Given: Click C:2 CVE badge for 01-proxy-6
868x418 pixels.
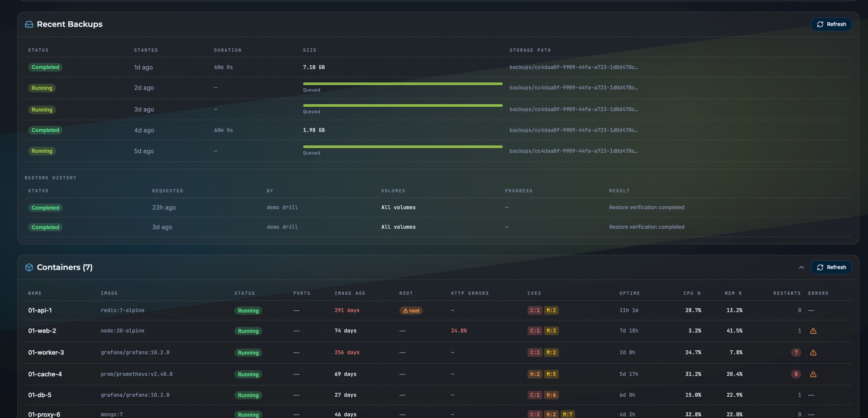Looking at the screenshot, I should pos(535,415).
